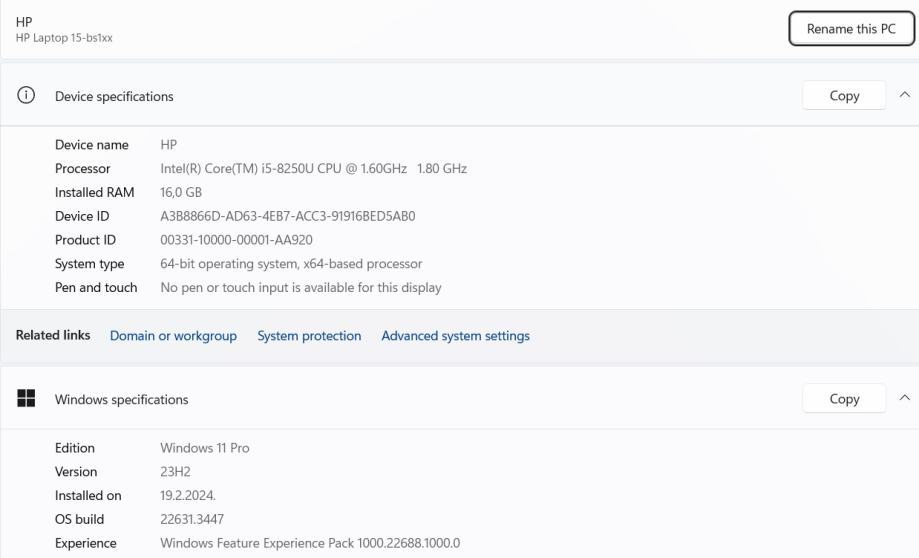Copy the Device specifications details
Image resolution: width=919 pixels, height=558 pixels.
point(844,96)
